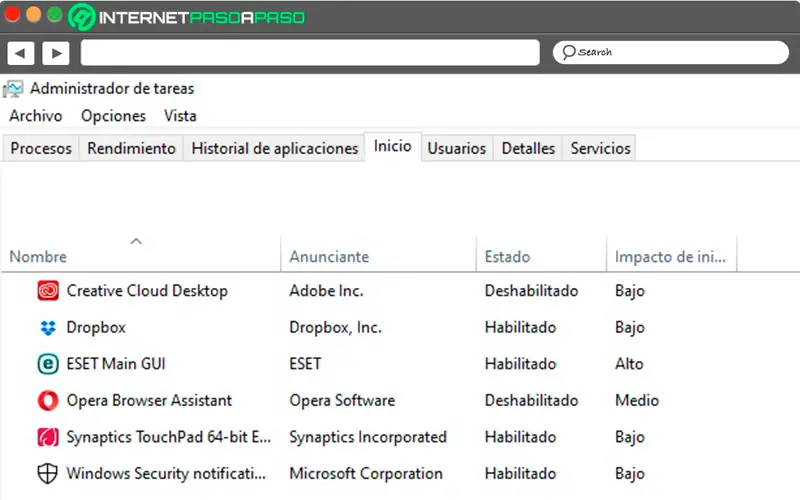800x500 pixels.
Task: Switch to the Rendimiento tab
Action: 131,148
